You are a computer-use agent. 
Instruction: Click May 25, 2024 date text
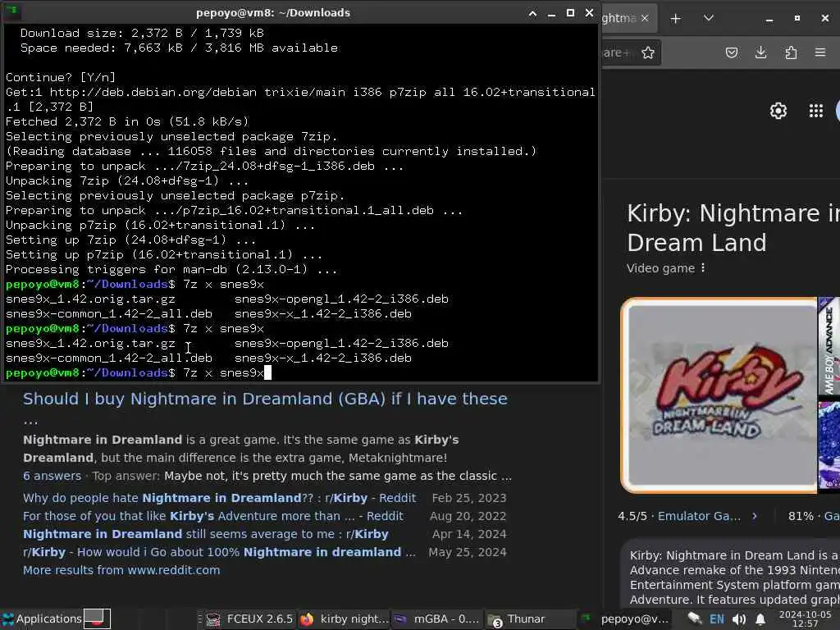click(467, 552)
